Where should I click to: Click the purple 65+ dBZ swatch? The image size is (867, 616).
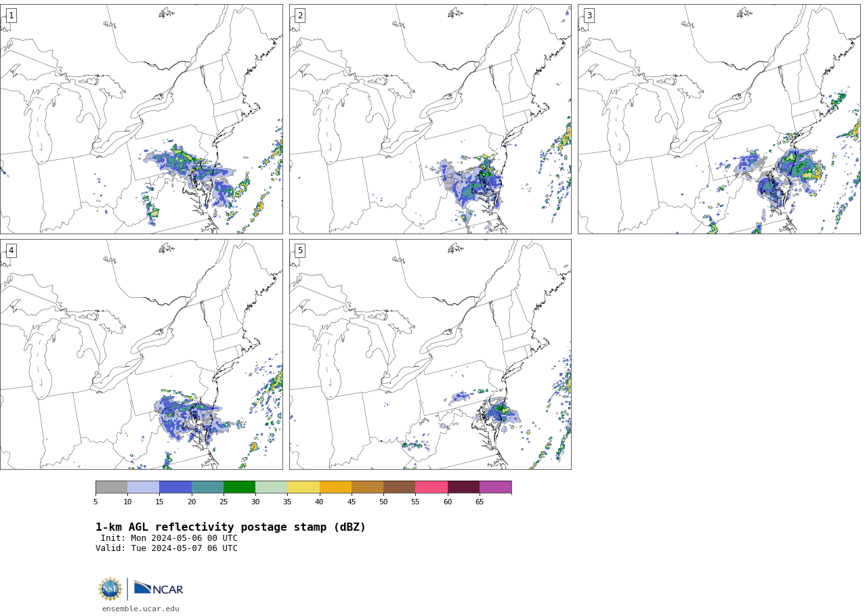click(x=495, y=487)
